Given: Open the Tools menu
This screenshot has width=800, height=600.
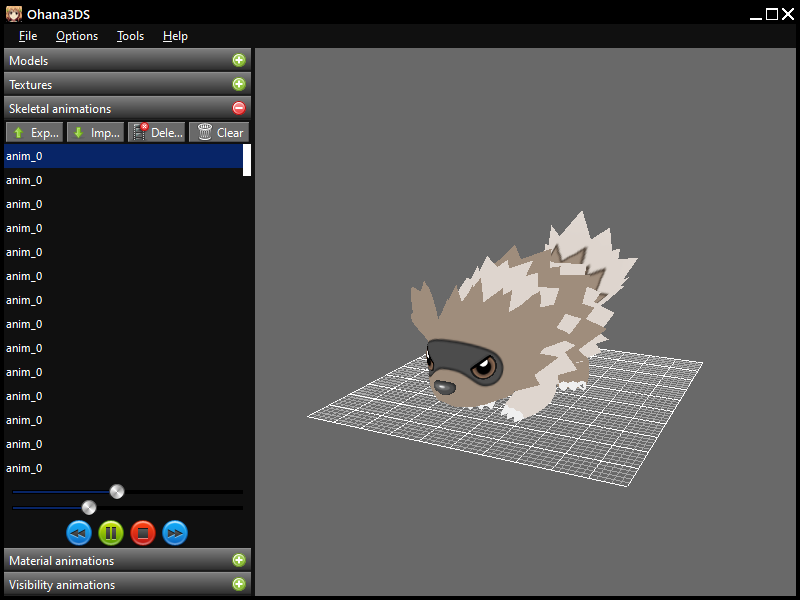Looking at the screenshot, I should [x=130, y=36].
